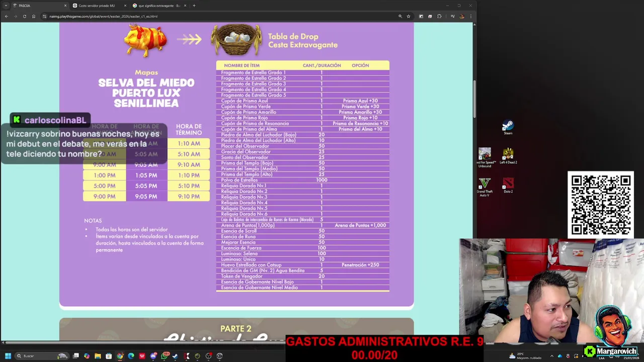Click the SELVA DEL MIEDO map name
The height and width of the screenshot is (362, 644).
point(146,82)
